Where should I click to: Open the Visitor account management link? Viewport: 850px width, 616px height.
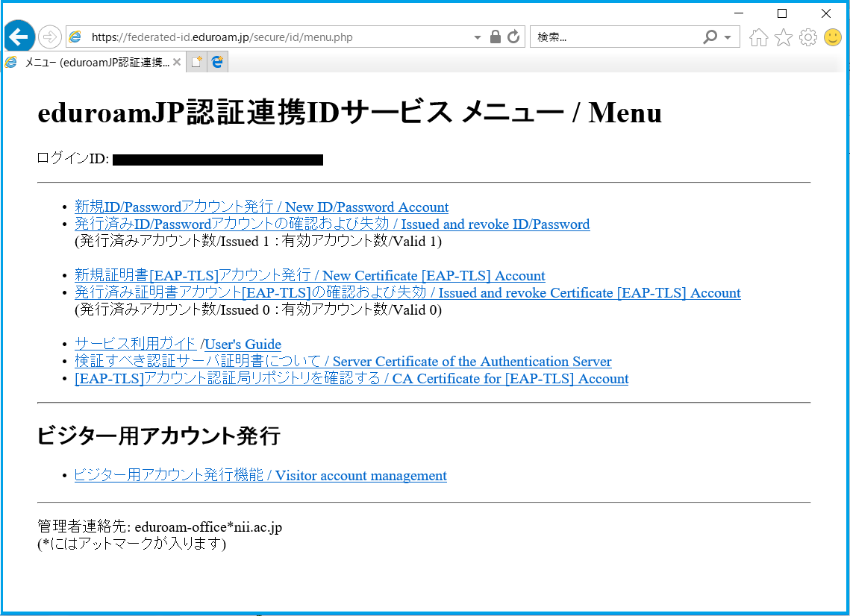point(260,476)
